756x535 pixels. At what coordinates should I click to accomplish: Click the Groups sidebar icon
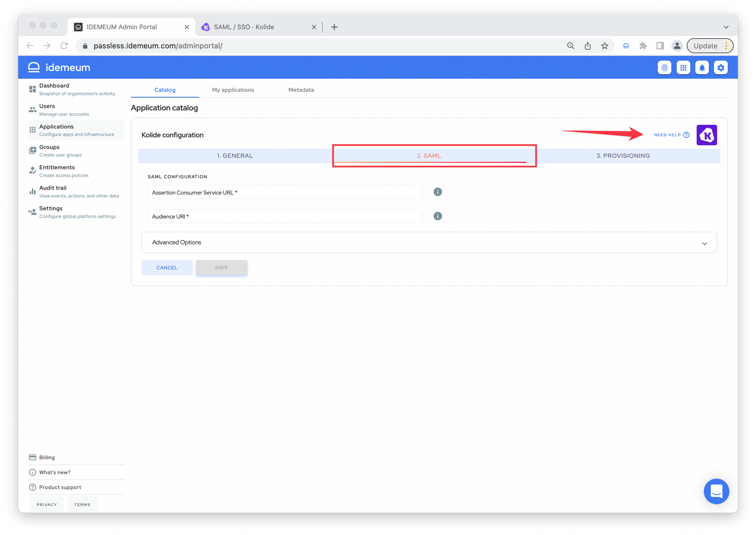(x=33, y=150)
